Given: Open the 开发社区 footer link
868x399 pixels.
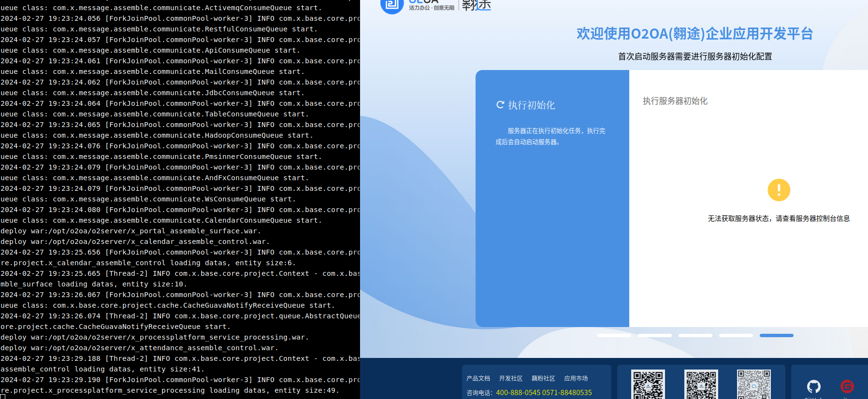Looking at the screenshot, I should tap(511, 379).
